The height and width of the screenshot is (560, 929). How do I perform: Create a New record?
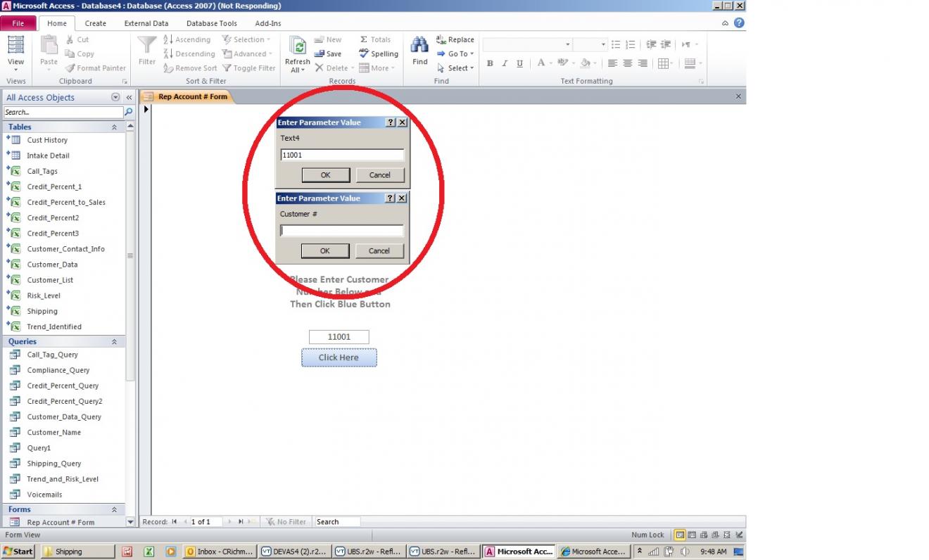pos(328,39)
